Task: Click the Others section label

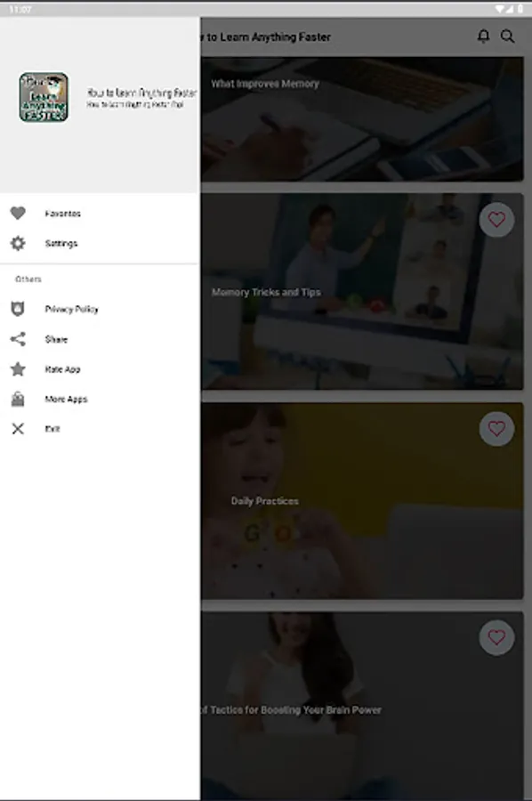Action: click(28, 279)
